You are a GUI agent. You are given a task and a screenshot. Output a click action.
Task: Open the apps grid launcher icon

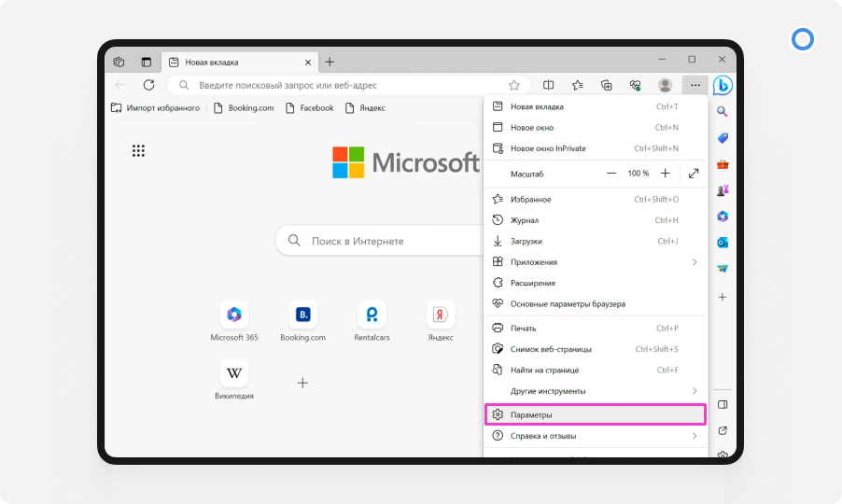[138, 151]
